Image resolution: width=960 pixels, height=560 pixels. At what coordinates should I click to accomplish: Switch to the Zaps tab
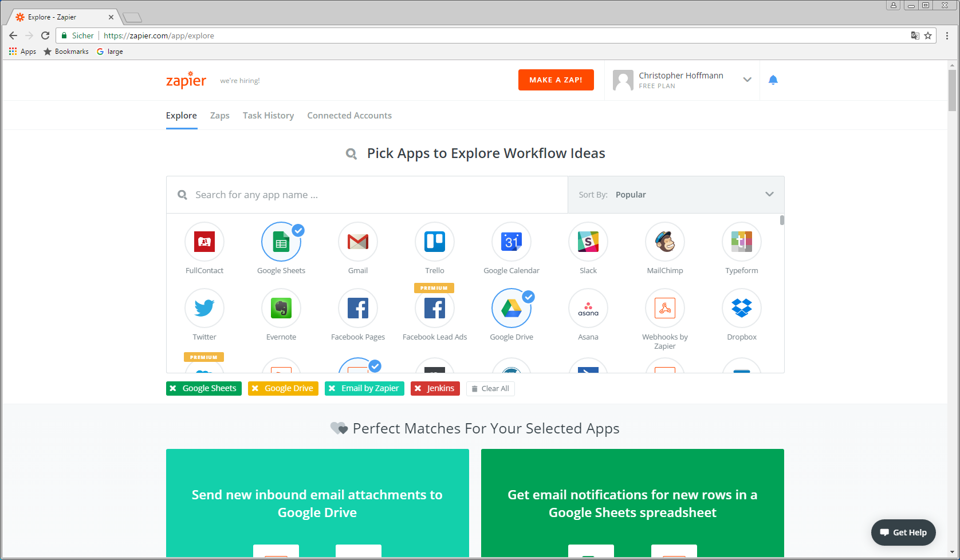click(x=219, y=116)
